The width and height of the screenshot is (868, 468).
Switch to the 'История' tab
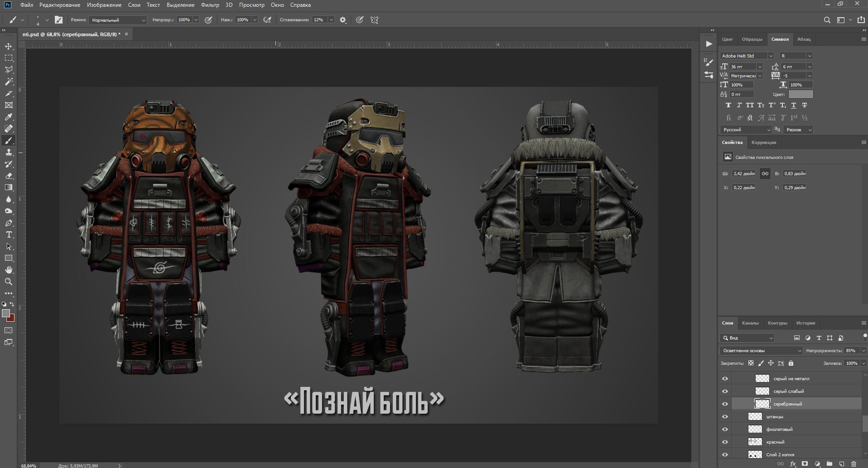pyautogui.click(x=805, y=323)
